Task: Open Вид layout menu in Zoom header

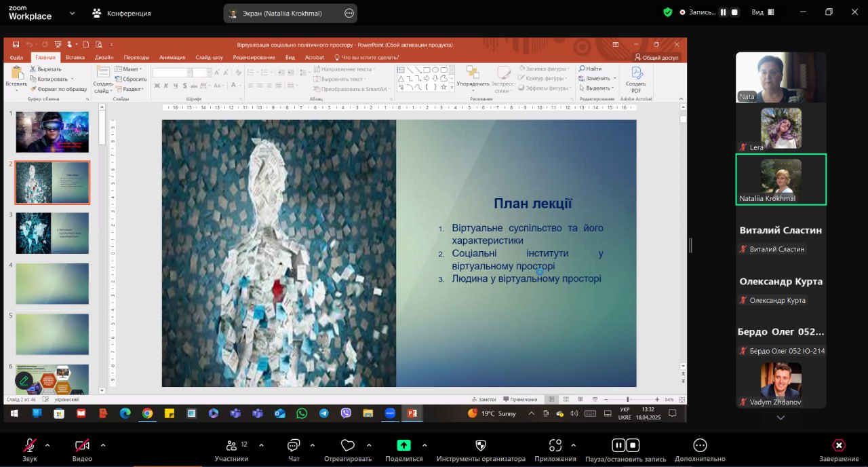Action: click(762, 12)
